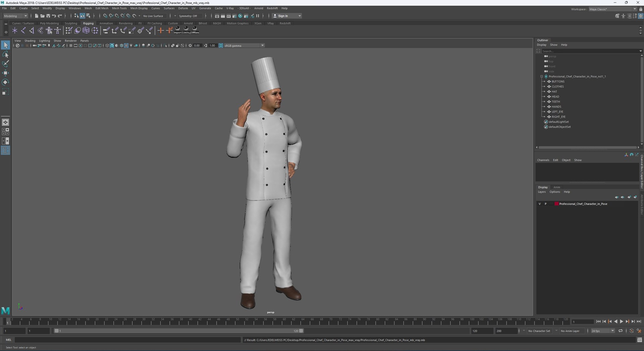Image resolution: width=644 pixels, height=351 pixels.
Task: Toggle layer visibility V box
Action: point(540,204)
